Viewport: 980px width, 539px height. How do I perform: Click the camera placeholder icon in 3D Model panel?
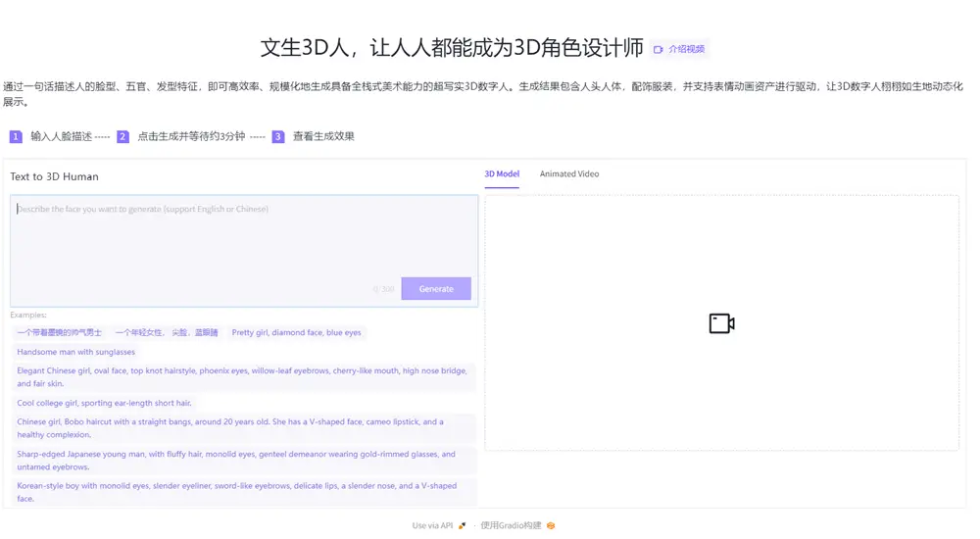(721, 323)
